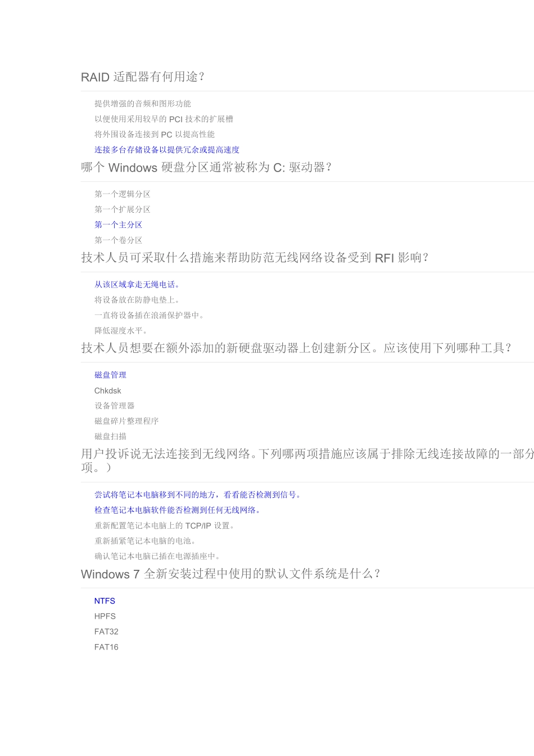Click blue answer '第一个主分区'

119,224
